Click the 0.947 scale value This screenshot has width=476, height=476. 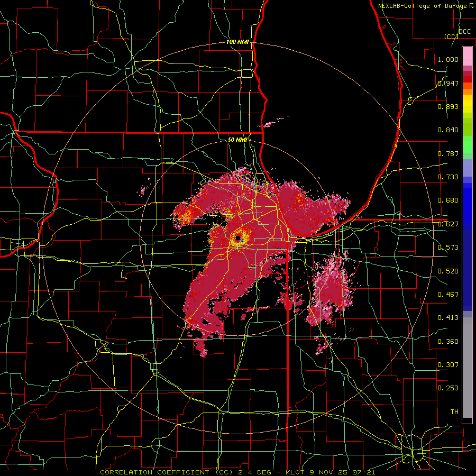point(448,83)
